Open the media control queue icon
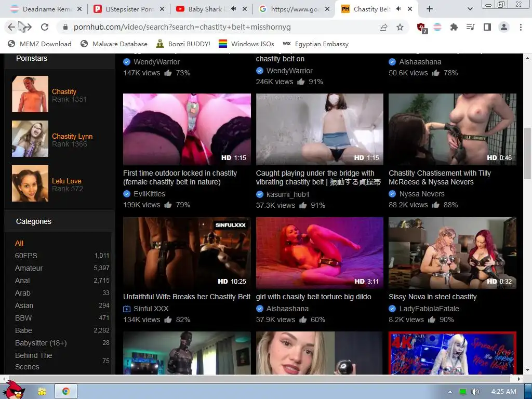Image resolution: width=532 pixels, height=399 pixels. [x=471, y=27]
